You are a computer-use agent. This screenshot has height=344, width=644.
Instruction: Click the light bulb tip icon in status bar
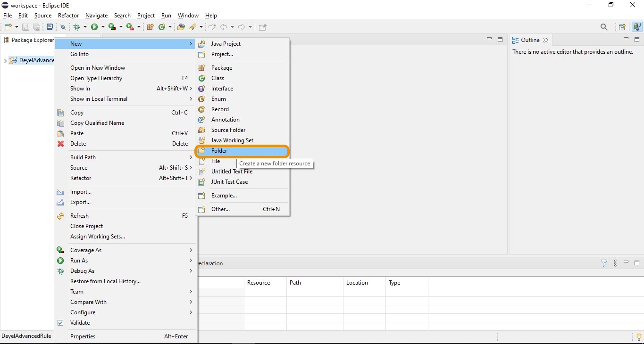tap(639, 337)
